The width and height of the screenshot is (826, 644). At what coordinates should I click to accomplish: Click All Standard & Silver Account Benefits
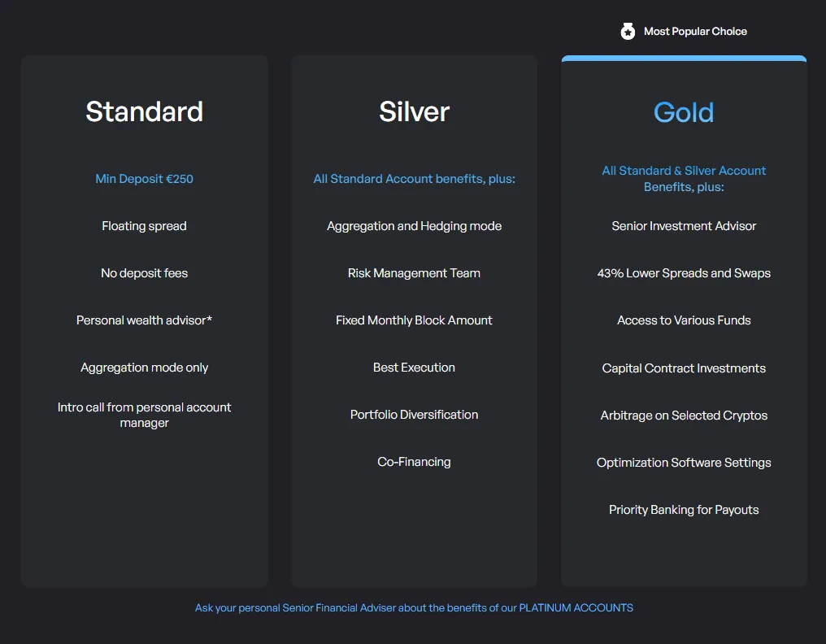point(684,179)
